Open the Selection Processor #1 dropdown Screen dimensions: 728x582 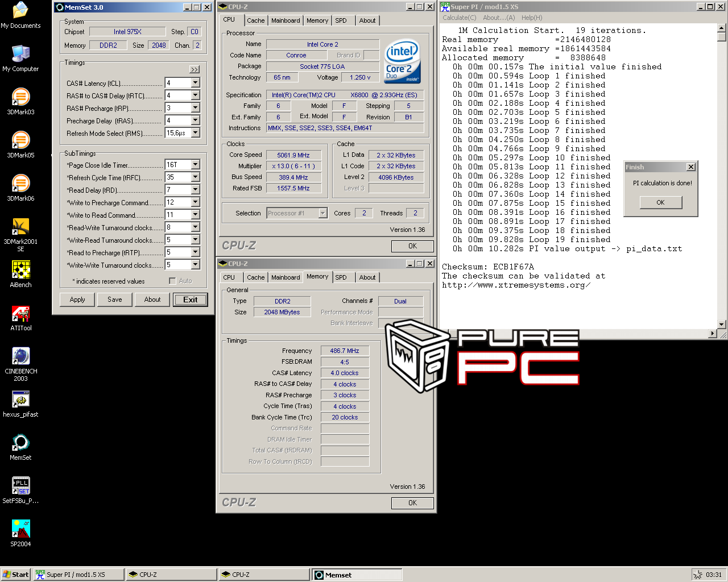coord(323,213)
